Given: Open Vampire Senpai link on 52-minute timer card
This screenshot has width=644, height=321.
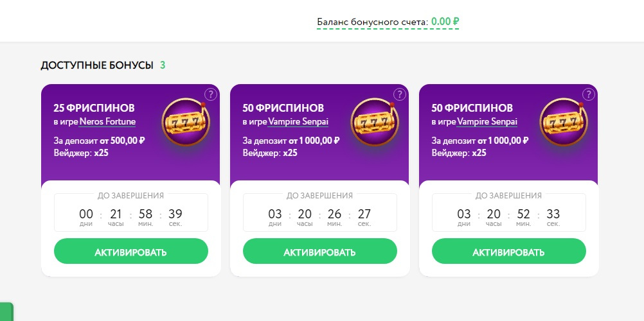Looking at the screenshot, I should tap(487, 121).
